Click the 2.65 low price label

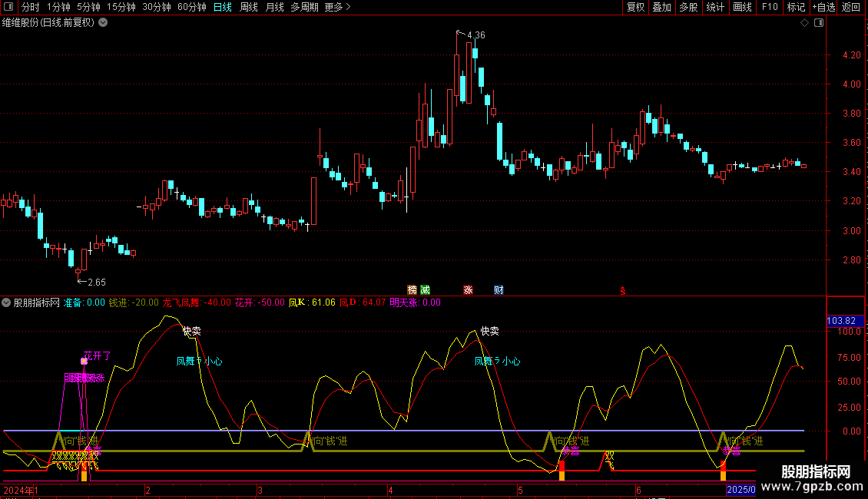(x=96, y=283)
